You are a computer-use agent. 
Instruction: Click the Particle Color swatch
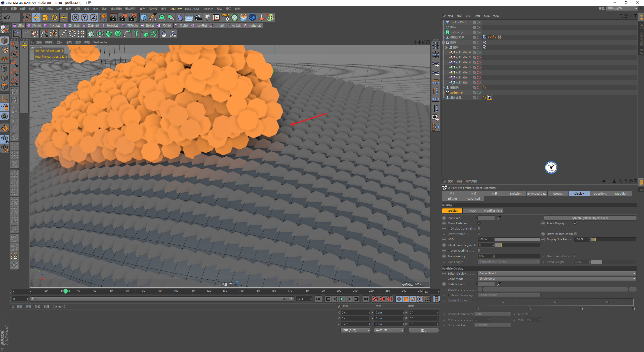pos(486,284)
